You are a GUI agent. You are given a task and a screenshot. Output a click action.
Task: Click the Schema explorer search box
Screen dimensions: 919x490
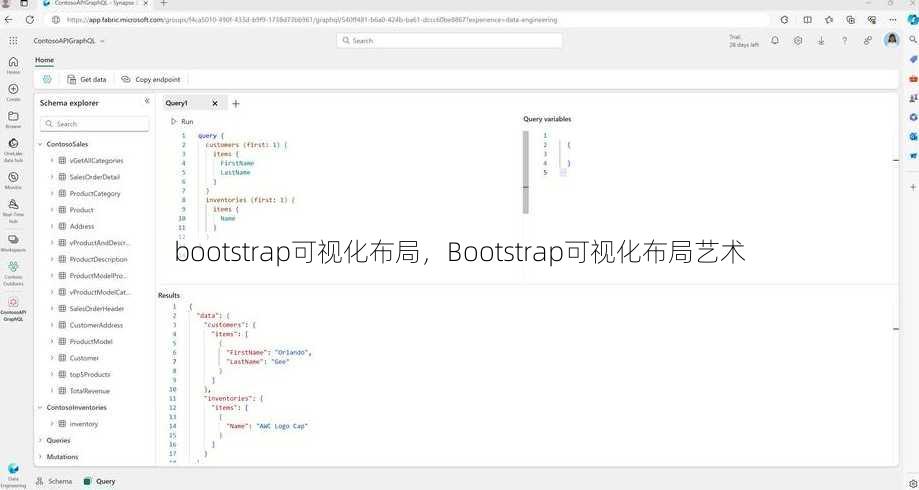(x=94, y=124)
